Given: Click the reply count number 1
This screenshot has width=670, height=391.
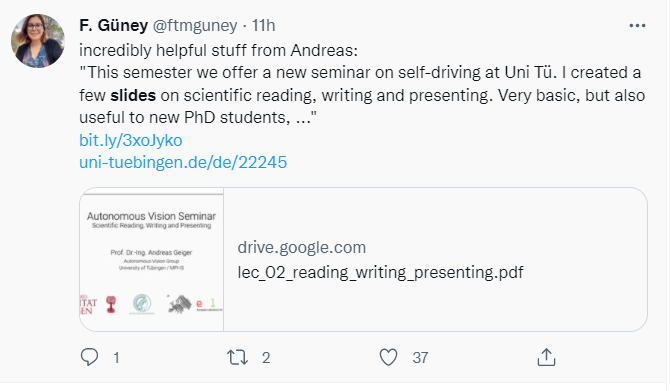Looking at the screenshot, I should pyautogui.click(x=116, y=358).
